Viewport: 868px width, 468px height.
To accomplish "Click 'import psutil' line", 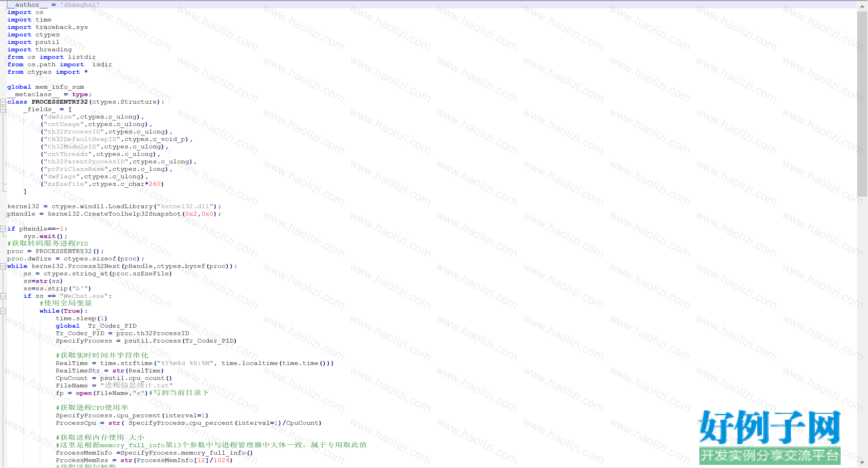I will click(33, 42).
